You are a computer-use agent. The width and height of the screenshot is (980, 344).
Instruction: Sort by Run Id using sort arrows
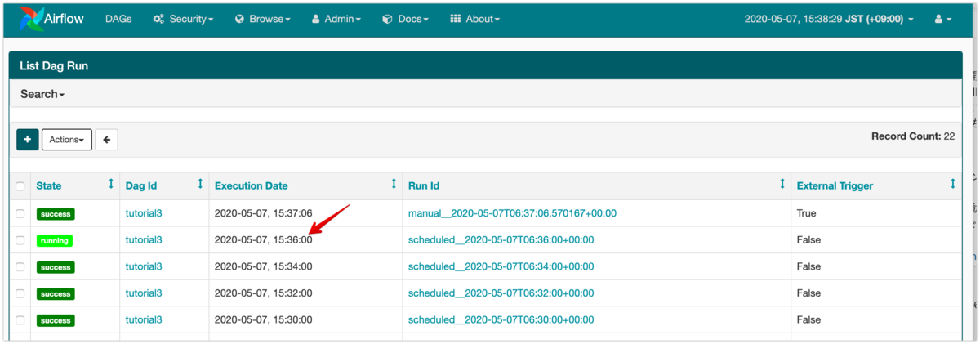point(782,185)
